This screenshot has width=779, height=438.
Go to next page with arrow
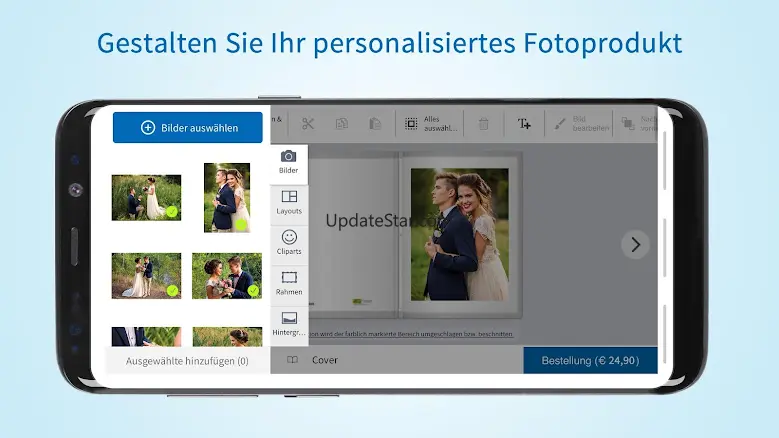[635, 244]
